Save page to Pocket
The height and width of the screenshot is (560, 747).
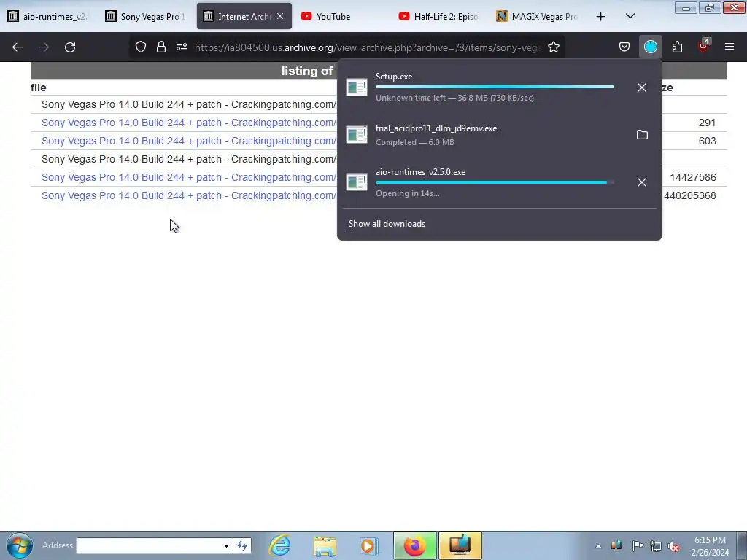pos(624,47)
